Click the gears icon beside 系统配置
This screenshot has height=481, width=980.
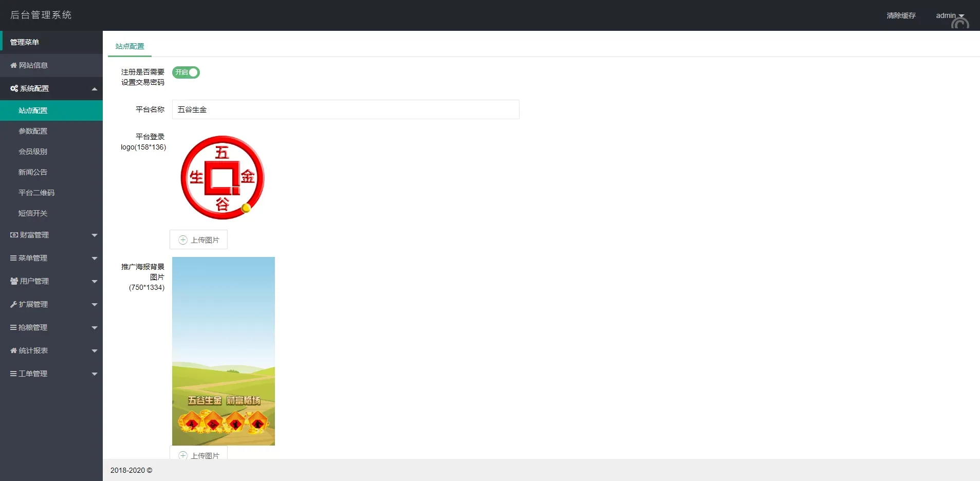(x=14, y=88)
